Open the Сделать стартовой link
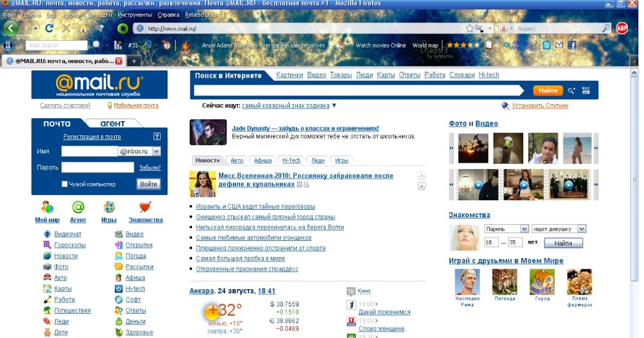Image resolution: width=644 pixels, height=338 pixels. coord(65,106)
